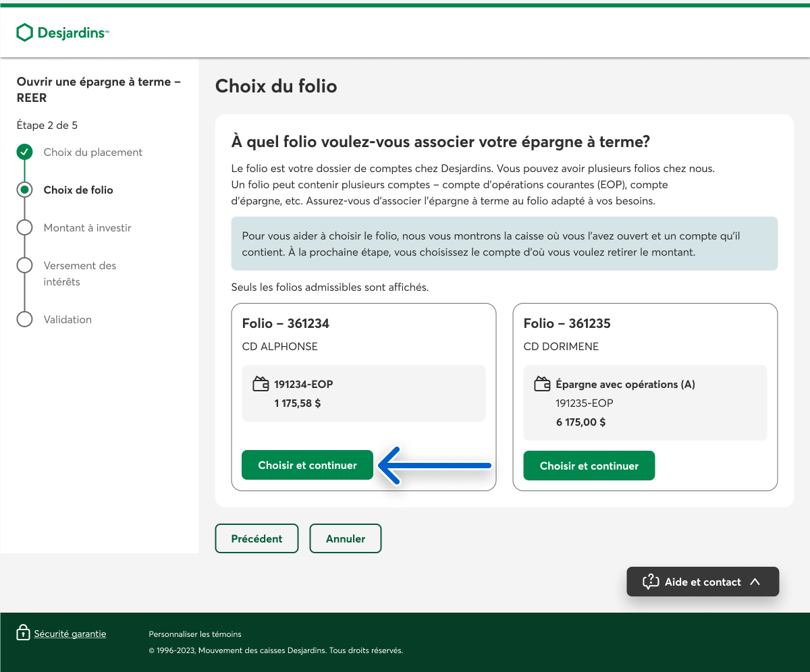Viewport: 810px width, 672px height.
Task: Click the green checkmark step icon
Action: [x=24, y=152]
